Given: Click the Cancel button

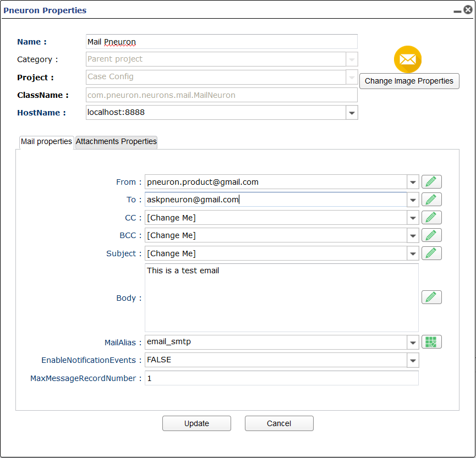Looking at the screenshot, I should [x=279, y=423].
